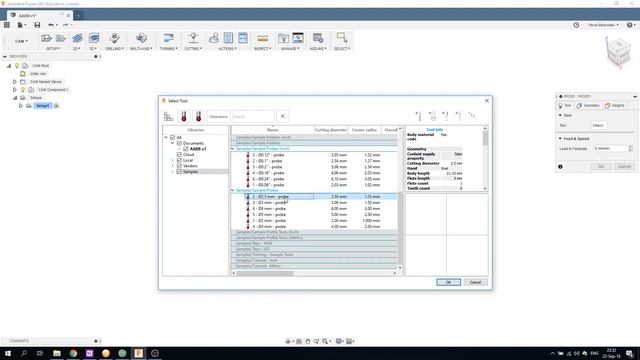
Task: Click the New Setup icon
Action: [47, 38]
